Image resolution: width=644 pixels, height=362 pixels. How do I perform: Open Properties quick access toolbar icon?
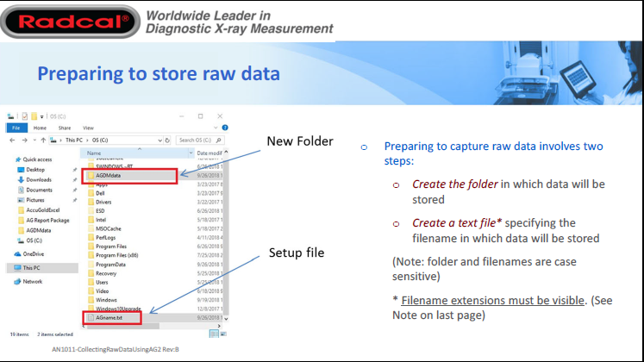coord(25,116)
